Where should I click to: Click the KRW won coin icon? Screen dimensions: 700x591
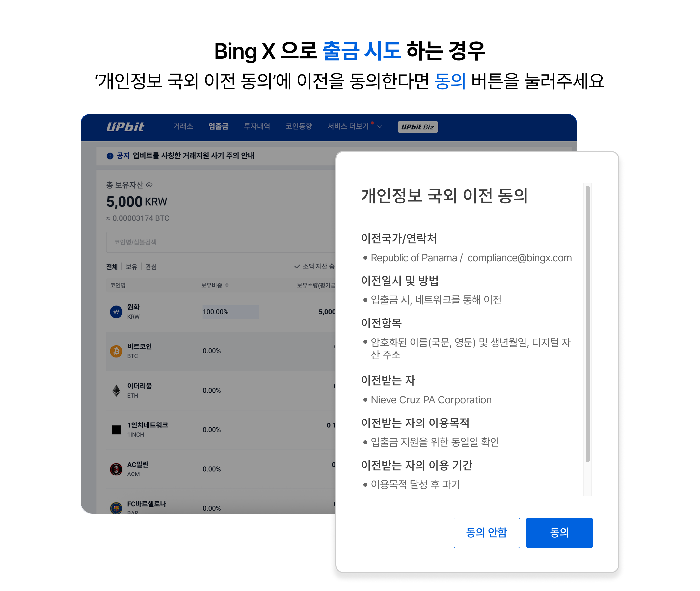[x=116, y=312]
